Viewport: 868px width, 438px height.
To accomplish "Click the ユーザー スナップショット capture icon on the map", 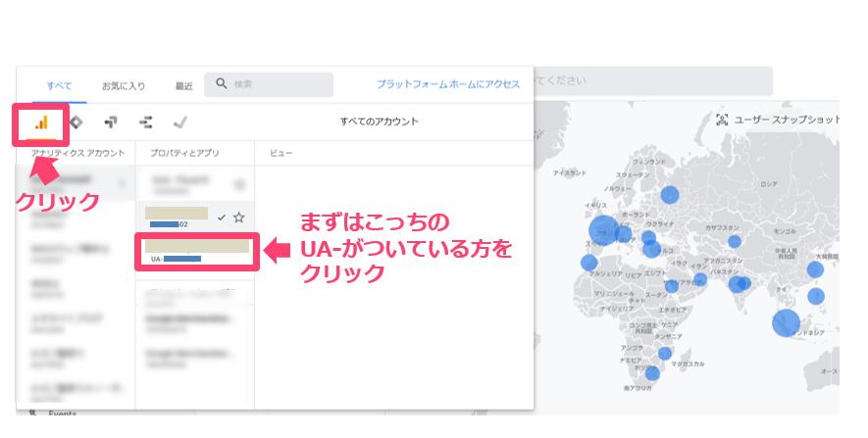I will (x=722, y=120).
